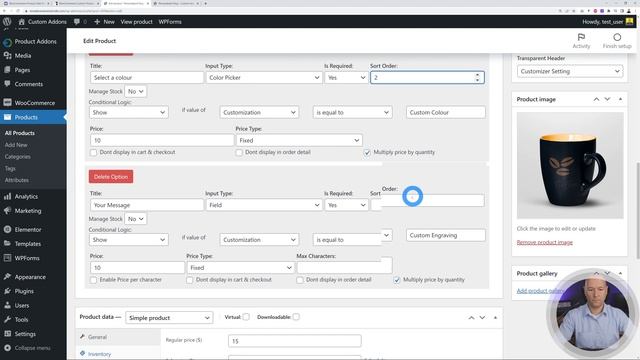Click the red Delete Option button

tap(111, 177)
